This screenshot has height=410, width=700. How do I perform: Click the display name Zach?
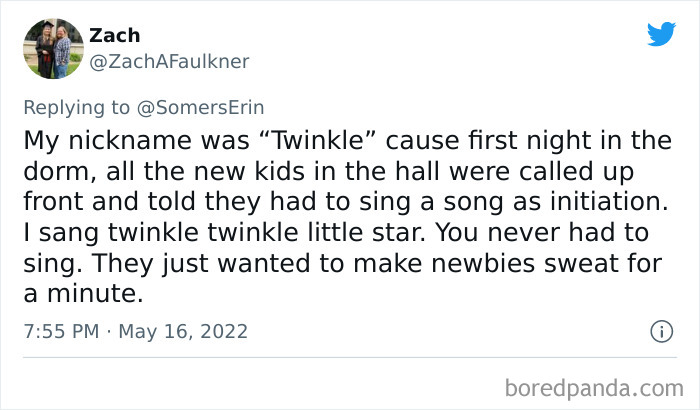pyautogui.click(x=115, y=36)
